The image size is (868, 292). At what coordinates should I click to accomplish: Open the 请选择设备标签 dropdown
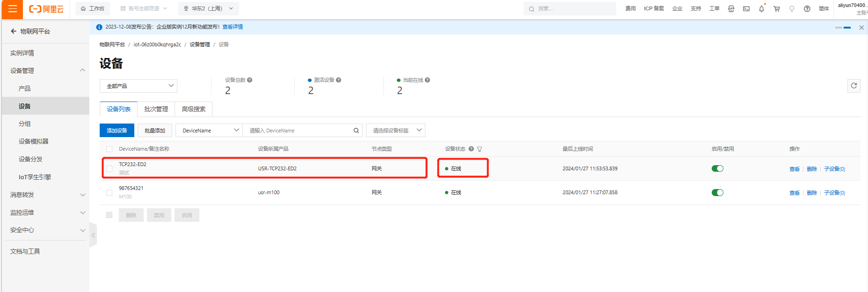395,131
